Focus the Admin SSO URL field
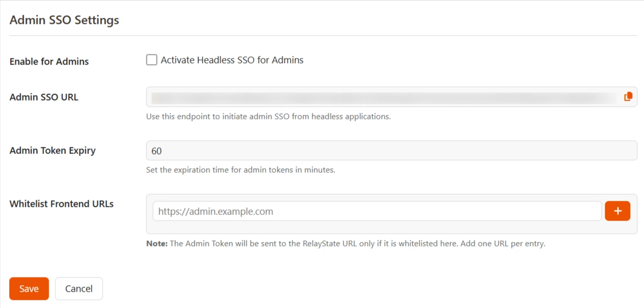Screen dimensions: 644x308 356,96
